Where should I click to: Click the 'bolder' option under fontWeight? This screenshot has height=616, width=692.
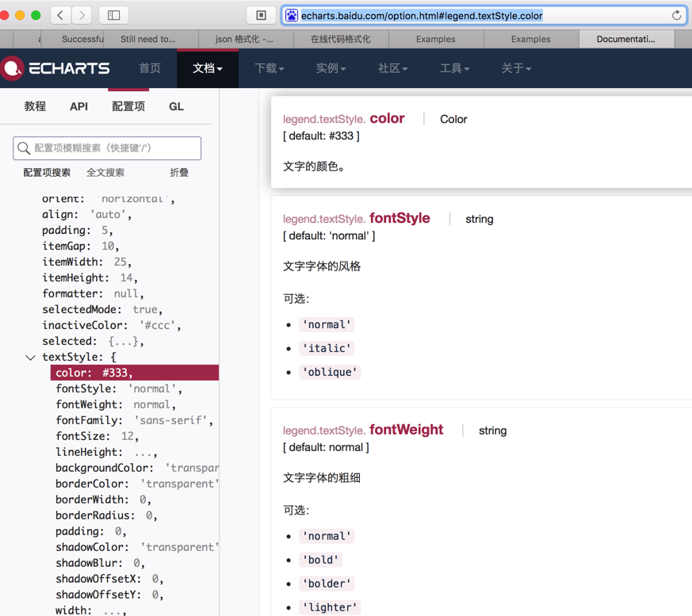327,583
